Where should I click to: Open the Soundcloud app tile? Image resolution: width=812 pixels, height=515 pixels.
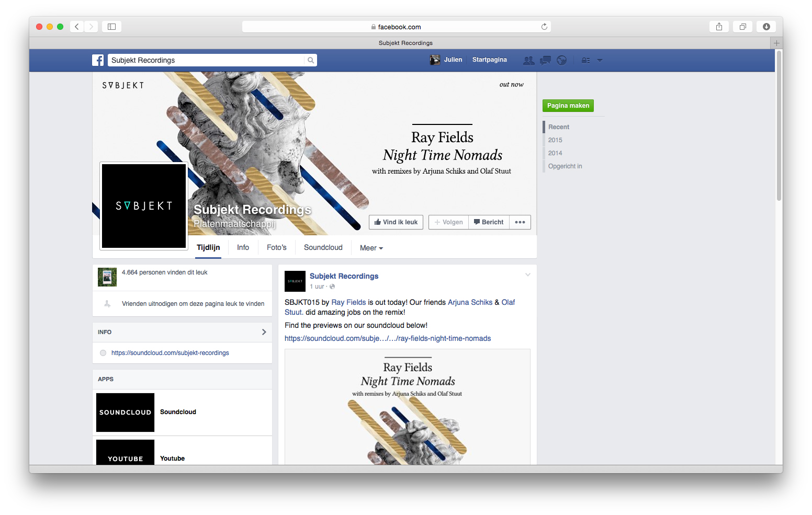coord(126,413)
